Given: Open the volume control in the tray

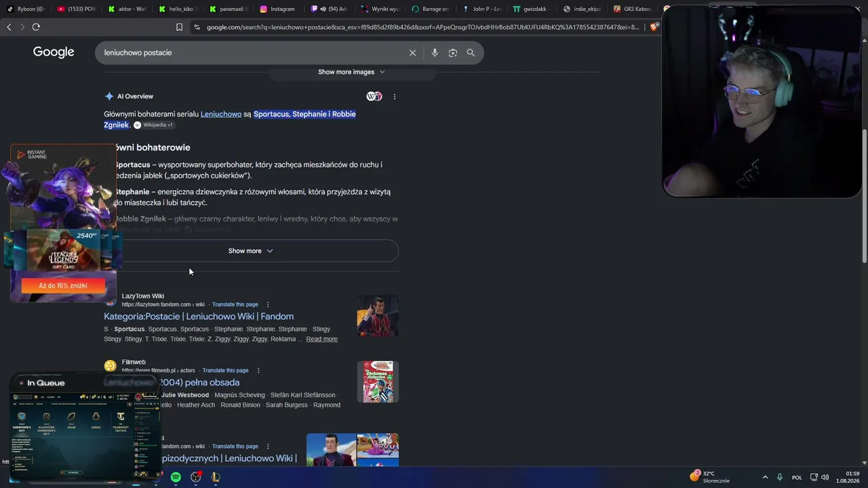Looking at the screenshot, I should point(825,477).
